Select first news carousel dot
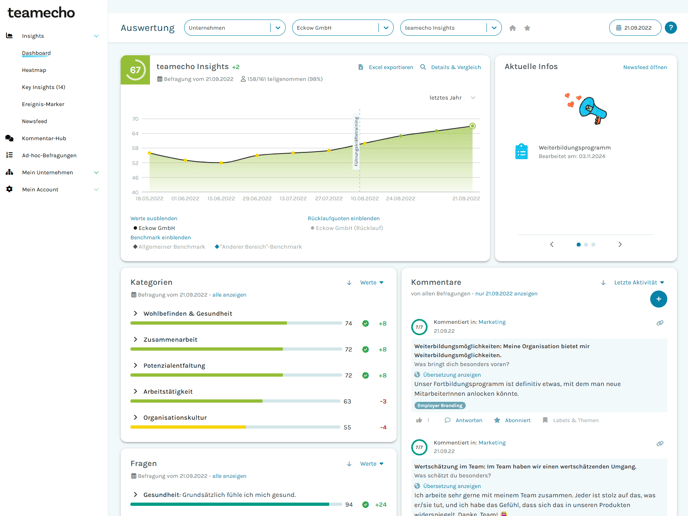Viewport: 688px width, 516px height. click(578, 244)
